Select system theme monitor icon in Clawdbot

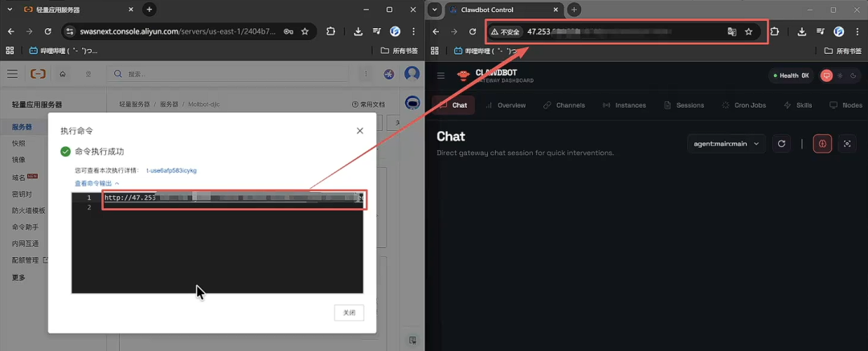point(827,76)
